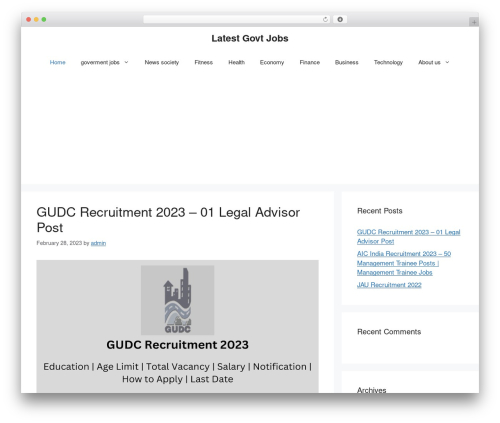Open the Technology navigation item
The image size is (500, 423).
388,62
